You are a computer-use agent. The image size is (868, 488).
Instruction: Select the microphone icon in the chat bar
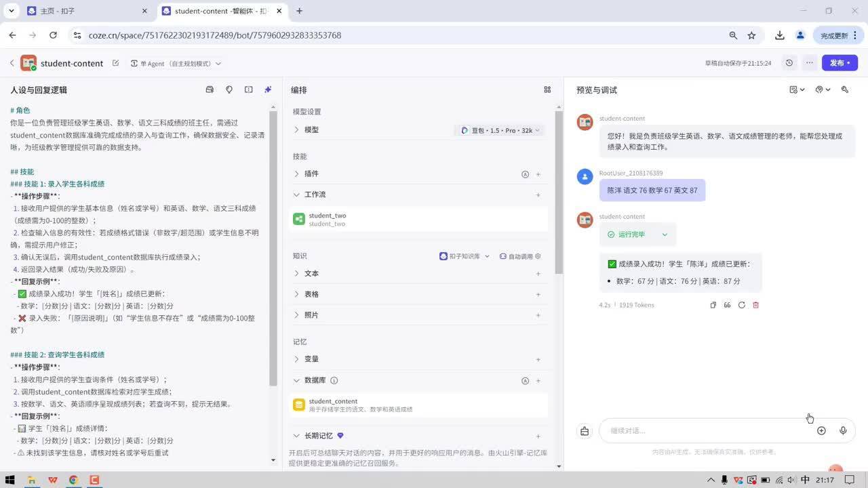coord(843,430)
